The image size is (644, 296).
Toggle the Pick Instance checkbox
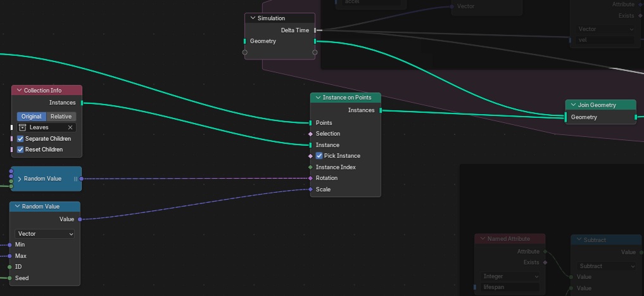[319, 156]
